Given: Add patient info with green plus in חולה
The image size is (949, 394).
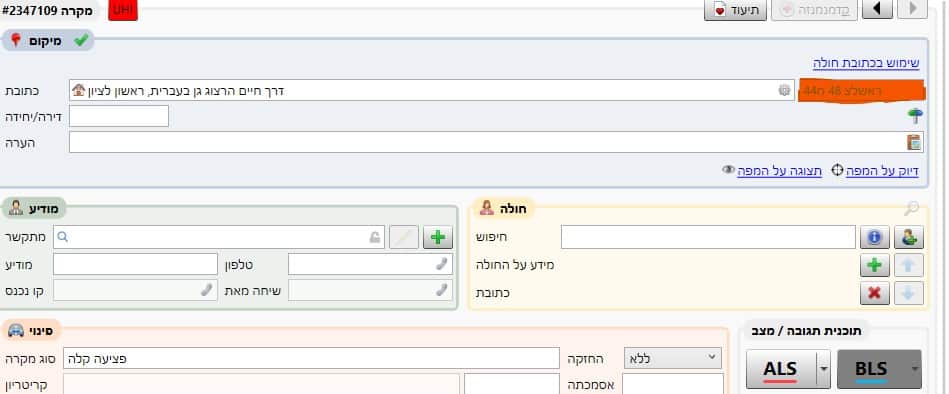Looking at the screenshot, I should 875,265.
